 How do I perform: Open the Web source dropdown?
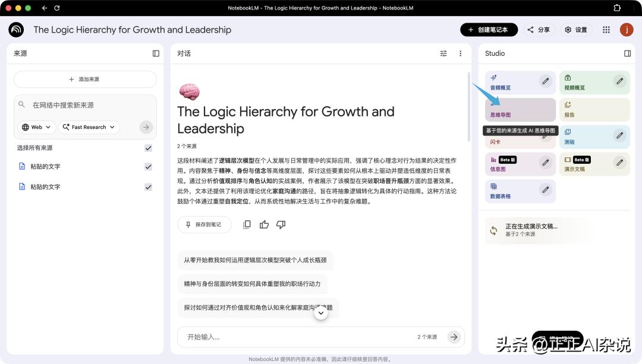point(37,127)
